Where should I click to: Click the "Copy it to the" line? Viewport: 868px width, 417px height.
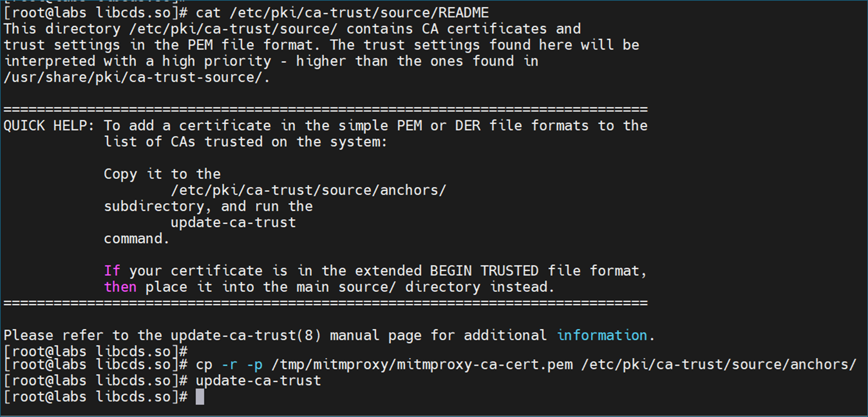(162, 174)
